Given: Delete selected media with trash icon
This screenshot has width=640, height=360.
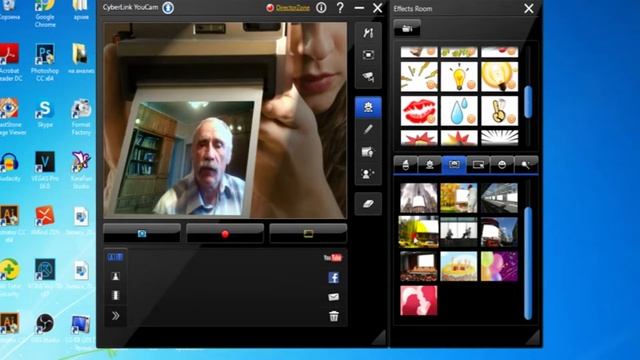Looking at the screenshot, I should (333, 316).
